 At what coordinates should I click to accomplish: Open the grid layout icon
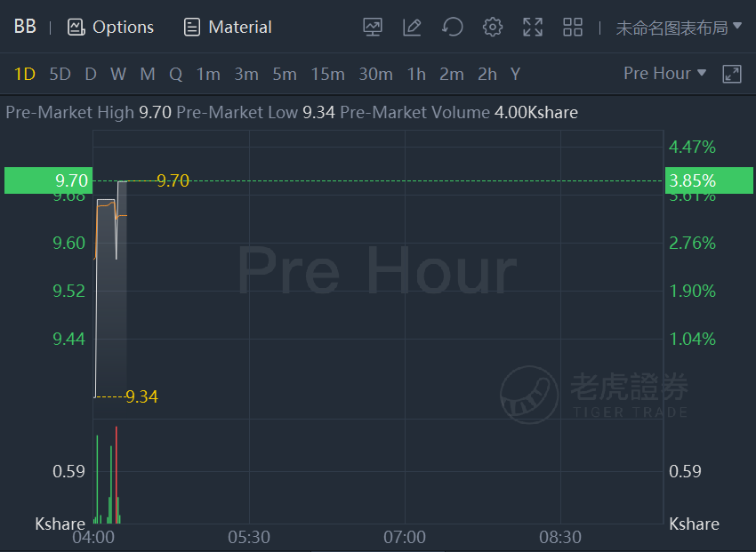[x=573, y=27]
